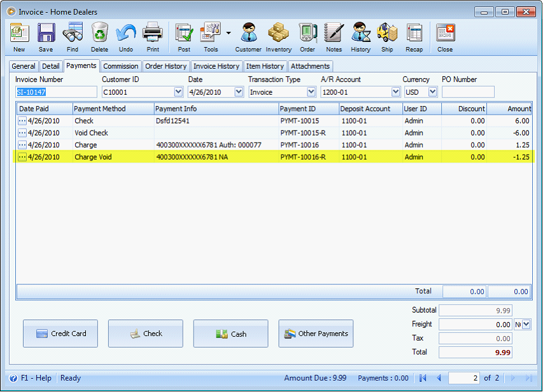Click the Other Payments button
Image resolution: width=543 pixels, height=392 pixels.
pos(316,333)
